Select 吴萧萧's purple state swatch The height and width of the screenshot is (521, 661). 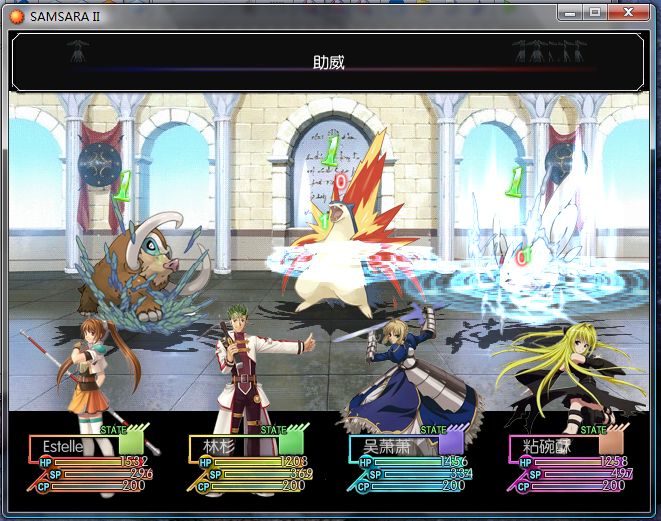[451, 443]
